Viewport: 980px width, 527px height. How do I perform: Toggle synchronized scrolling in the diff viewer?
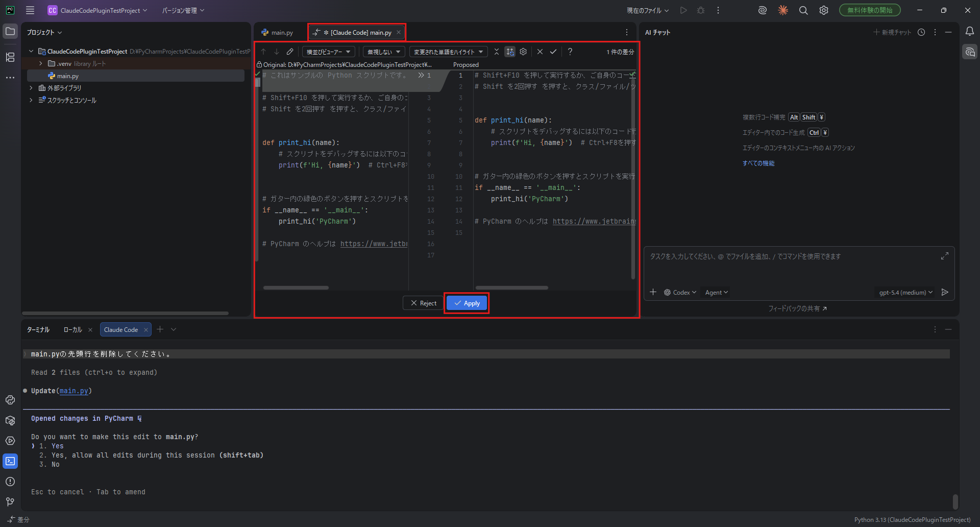[x=509, y=52]
